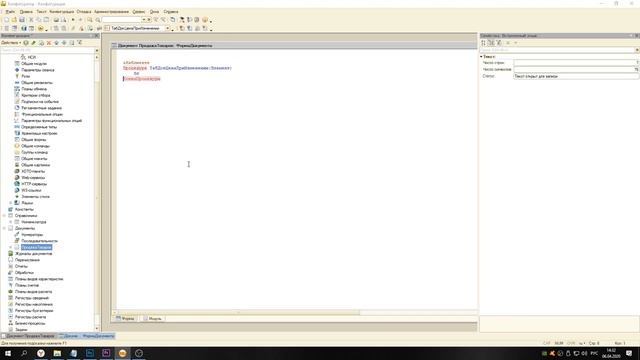Click the filter icon in the configuration panel toolbar

pyautogui.click(x=80, y=42)
